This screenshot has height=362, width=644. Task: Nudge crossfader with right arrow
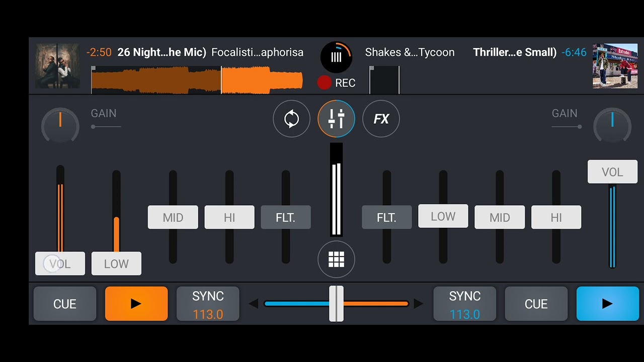pyautogui.click(x=418, y=303)
